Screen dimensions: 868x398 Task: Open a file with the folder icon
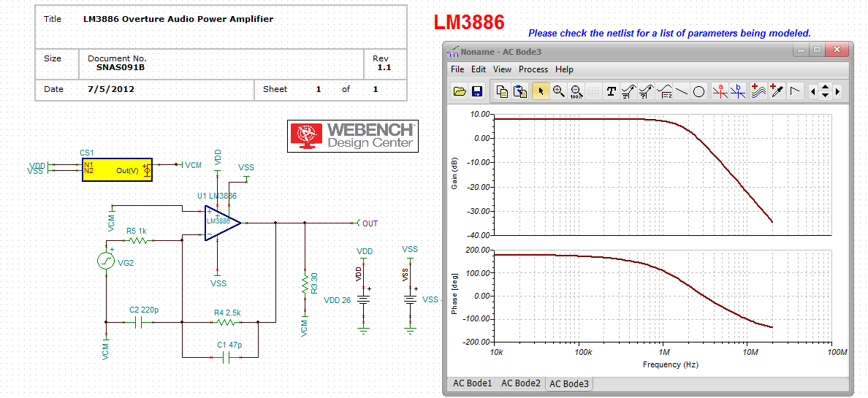tap(460, 91)
